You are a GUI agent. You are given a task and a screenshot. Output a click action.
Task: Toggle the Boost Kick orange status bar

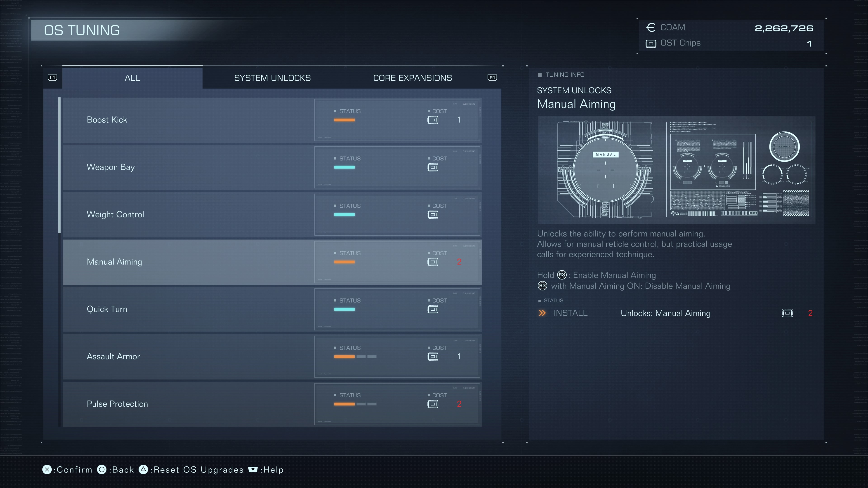point(344,120)
